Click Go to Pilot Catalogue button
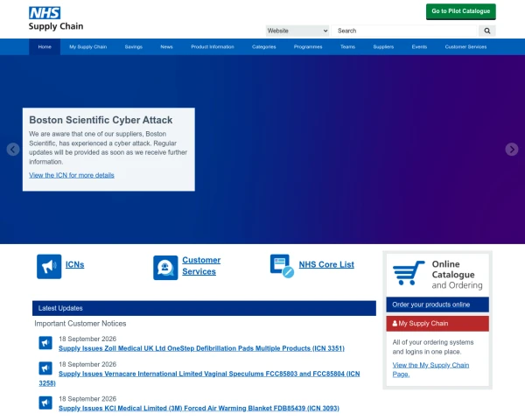This screenshot has width=525, height=420. pos(461,11)
